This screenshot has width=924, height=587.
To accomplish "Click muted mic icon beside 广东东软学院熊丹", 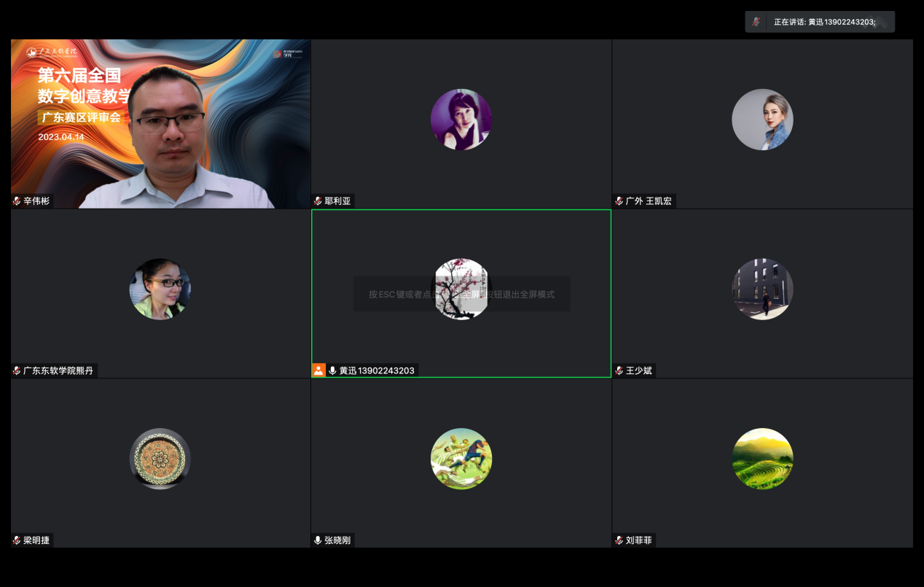I will 17,371.
